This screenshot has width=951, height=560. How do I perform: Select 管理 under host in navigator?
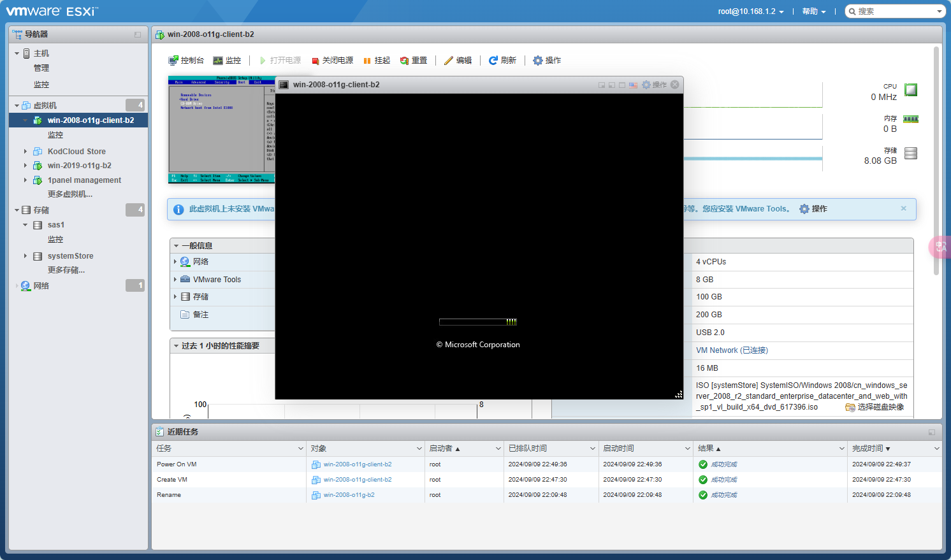coord(41,68)
